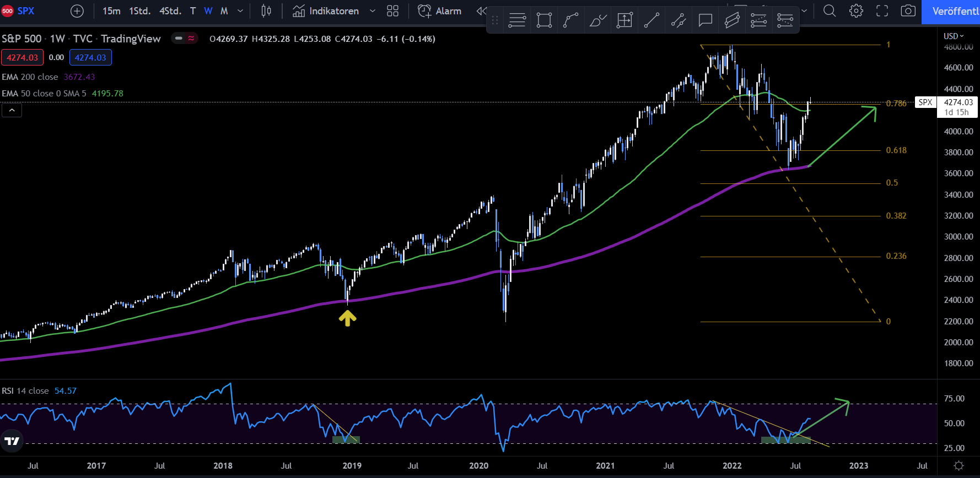This screenshot has width=980, height=478.
Task: Click the 2022 label on the time axis
Action: (x=732, y=466)
